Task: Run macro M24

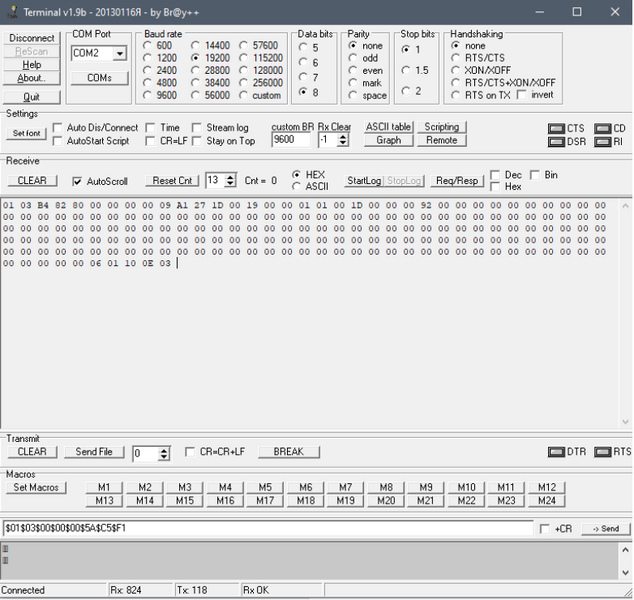Action: click(x=547, y=501)
